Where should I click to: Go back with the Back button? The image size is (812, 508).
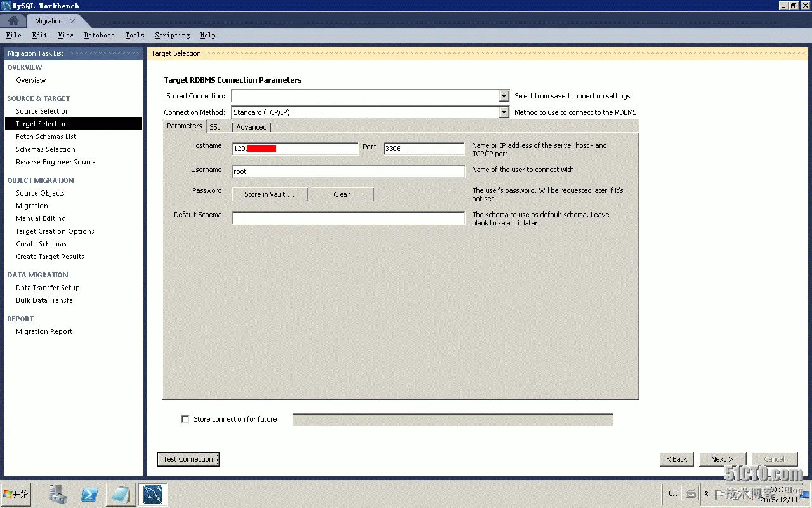point(677,459)
